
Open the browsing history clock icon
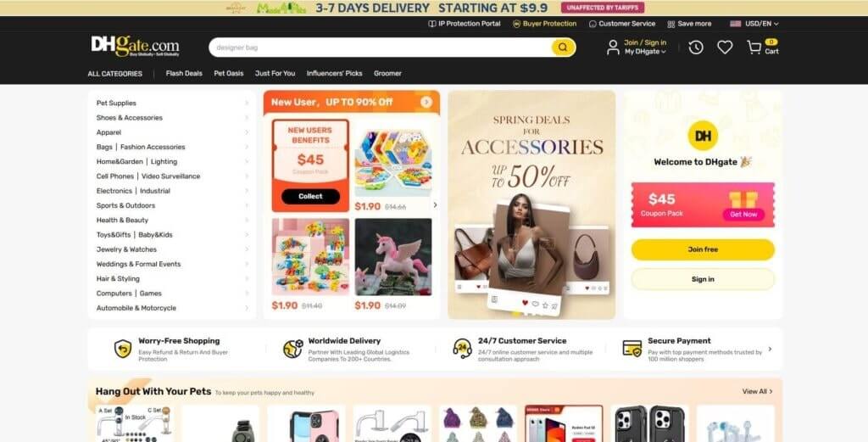click(x=696, y=48)
